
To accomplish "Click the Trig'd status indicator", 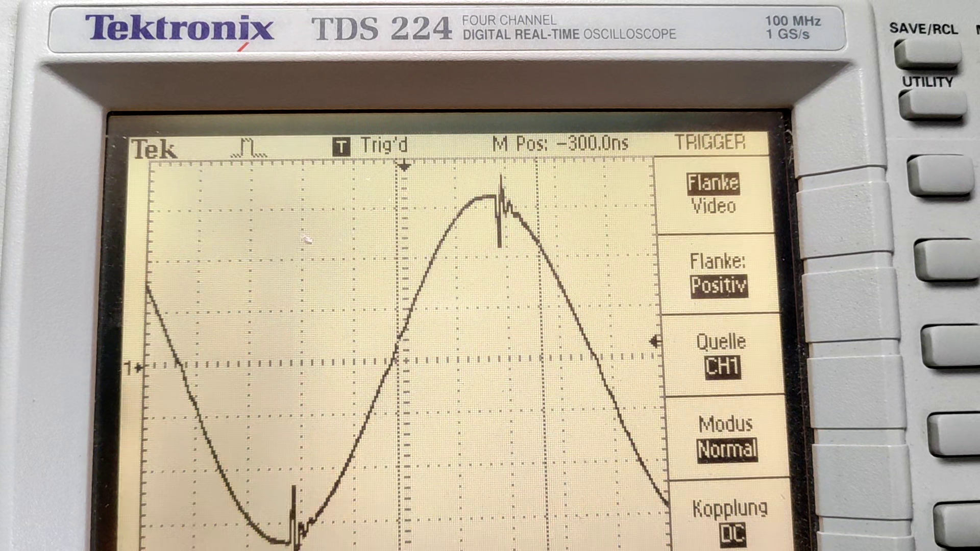I will point(384,145).
